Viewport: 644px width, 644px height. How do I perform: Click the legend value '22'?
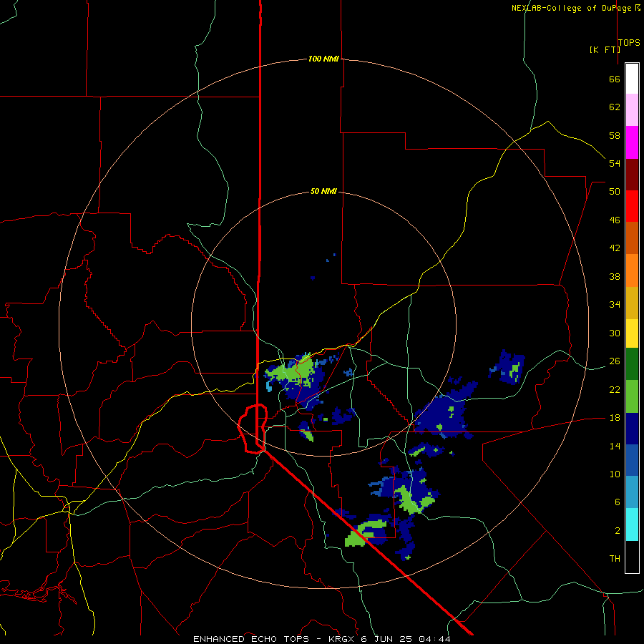(x=615, y=389)
